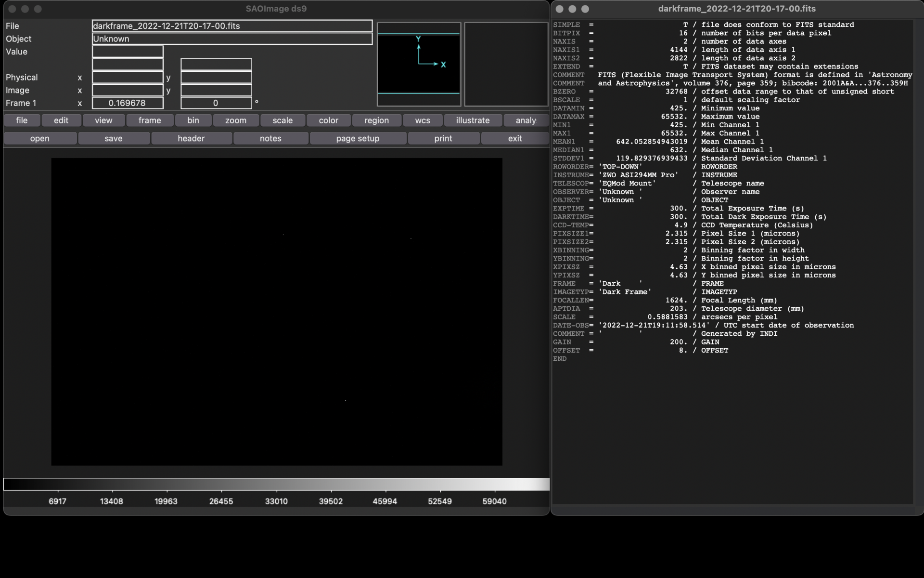Click colorbar tick label 33010

click(276, 501)
